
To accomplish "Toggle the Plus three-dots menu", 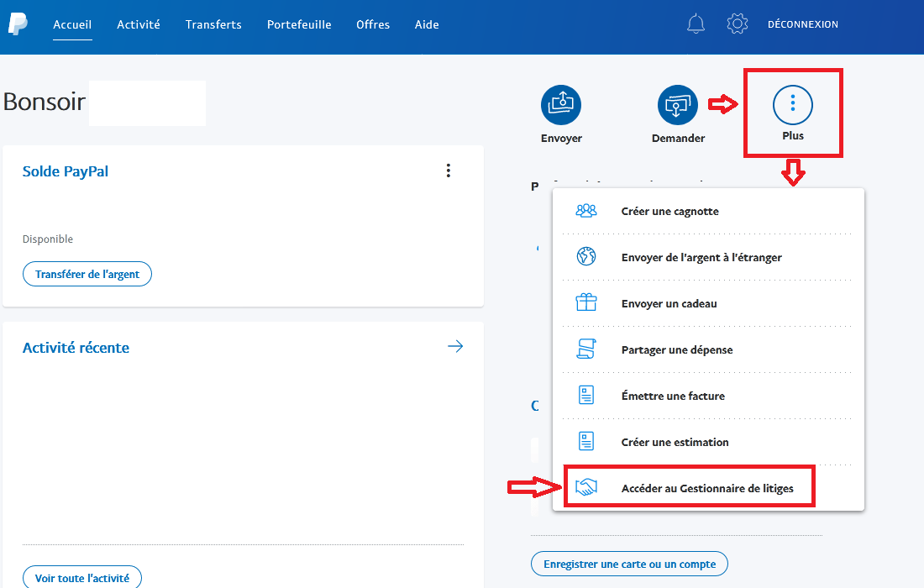I will tap(793, 105).
